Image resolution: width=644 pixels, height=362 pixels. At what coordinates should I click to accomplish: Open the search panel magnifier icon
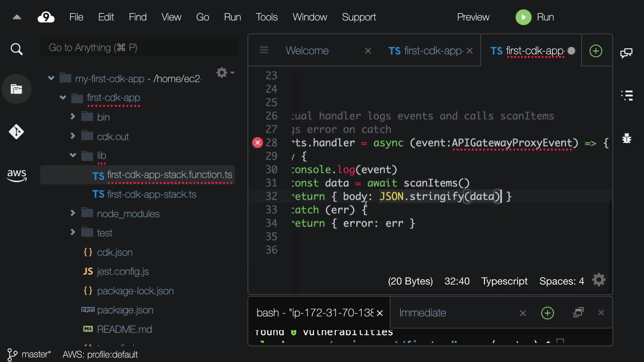tap(16, 49)
